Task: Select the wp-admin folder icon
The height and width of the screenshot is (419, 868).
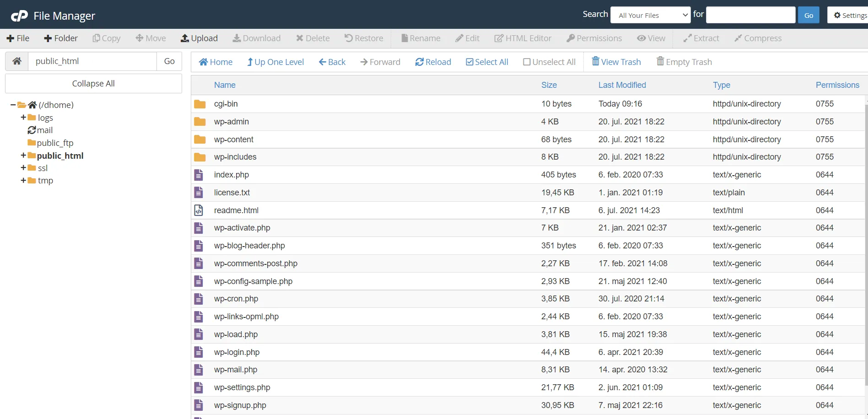Action: (199, 122)
